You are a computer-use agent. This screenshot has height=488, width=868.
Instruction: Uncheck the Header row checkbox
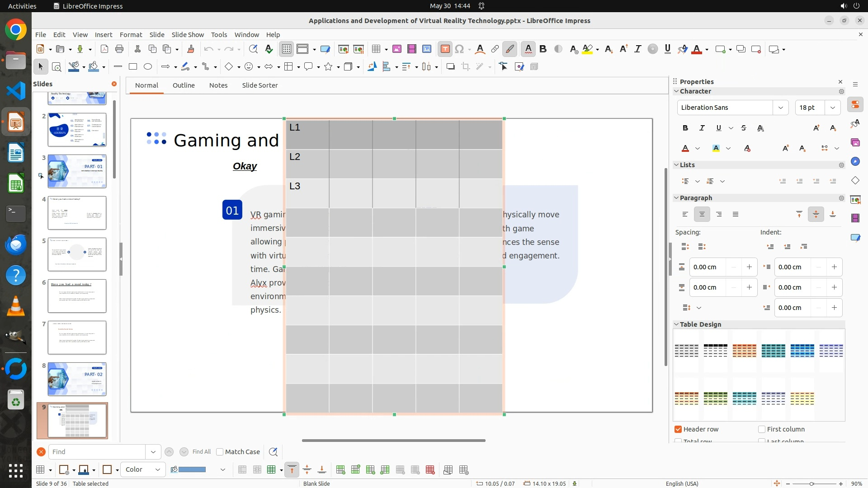pyautogui.click(x=678, y=429)
